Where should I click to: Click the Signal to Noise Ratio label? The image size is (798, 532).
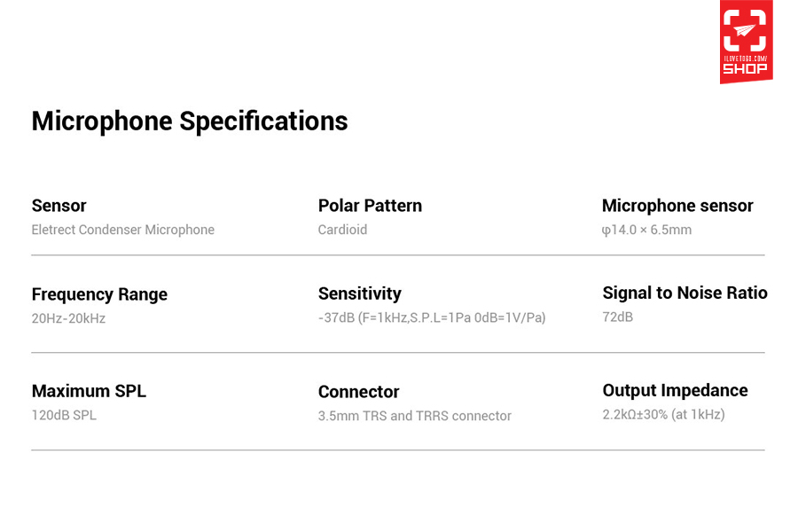(x=685, y=293)
